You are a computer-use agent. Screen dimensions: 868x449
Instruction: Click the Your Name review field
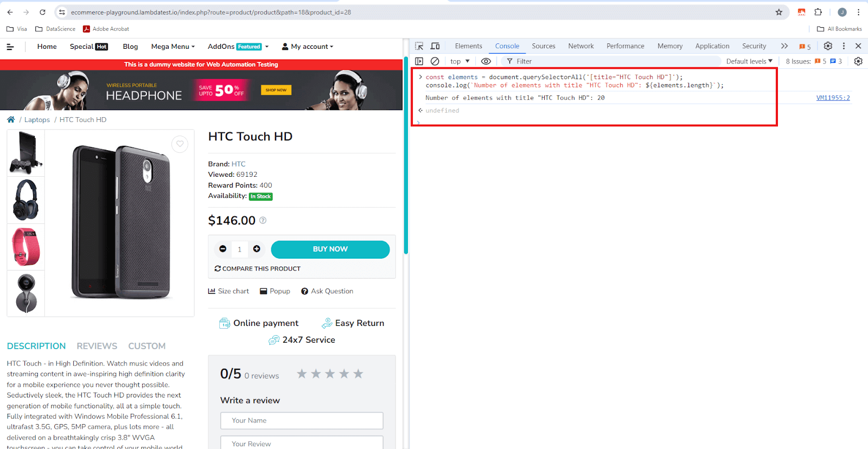(x=302, y=421)
